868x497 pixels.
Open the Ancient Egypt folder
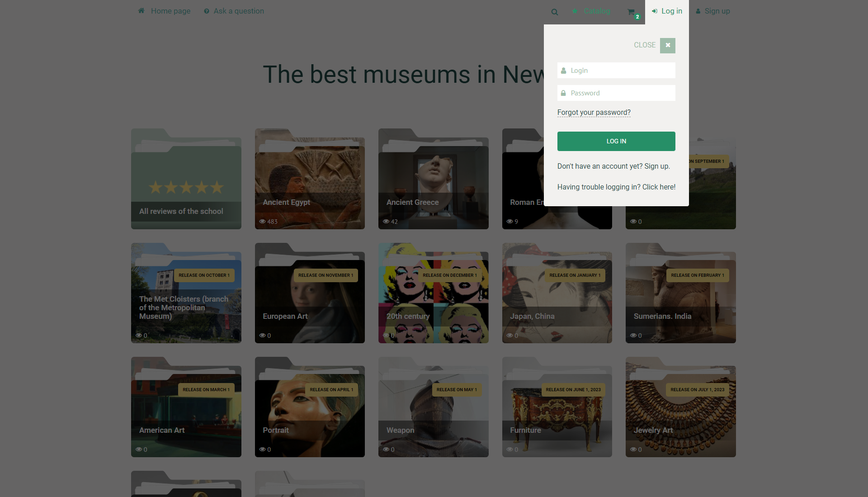pos(310,179)
